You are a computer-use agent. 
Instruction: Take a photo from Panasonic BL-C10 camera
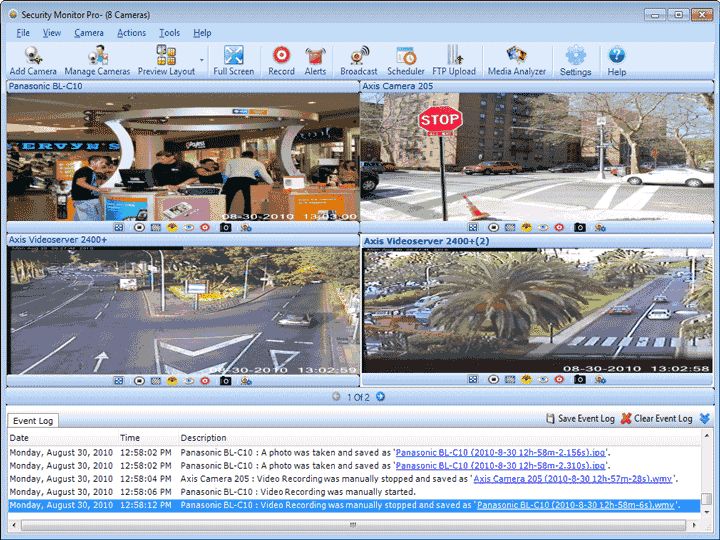[225, 227]
